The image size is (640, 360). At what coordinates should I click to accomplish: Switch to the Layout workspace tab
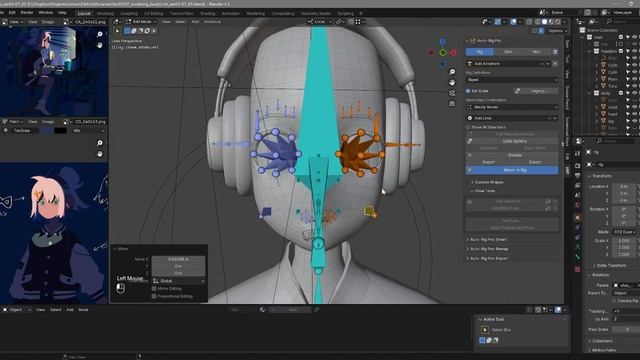tap(84, 13)
